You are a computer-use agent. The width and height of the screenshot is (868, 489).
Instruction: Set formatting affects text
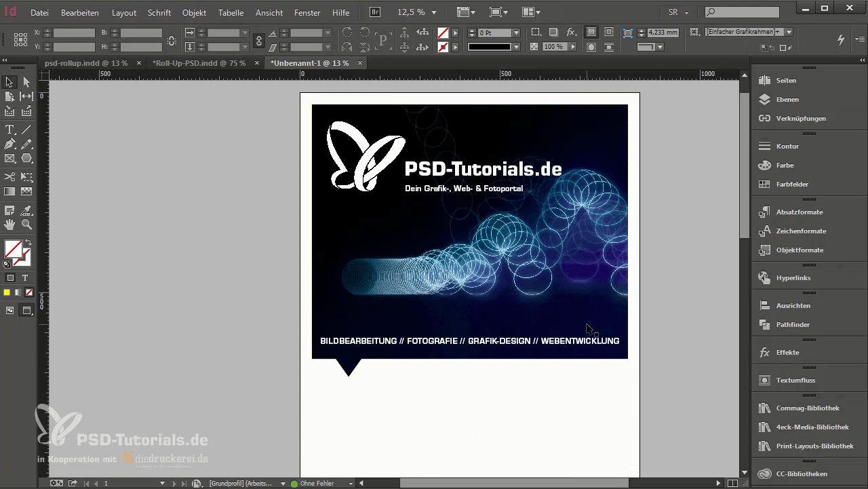(x=25, y=278)
